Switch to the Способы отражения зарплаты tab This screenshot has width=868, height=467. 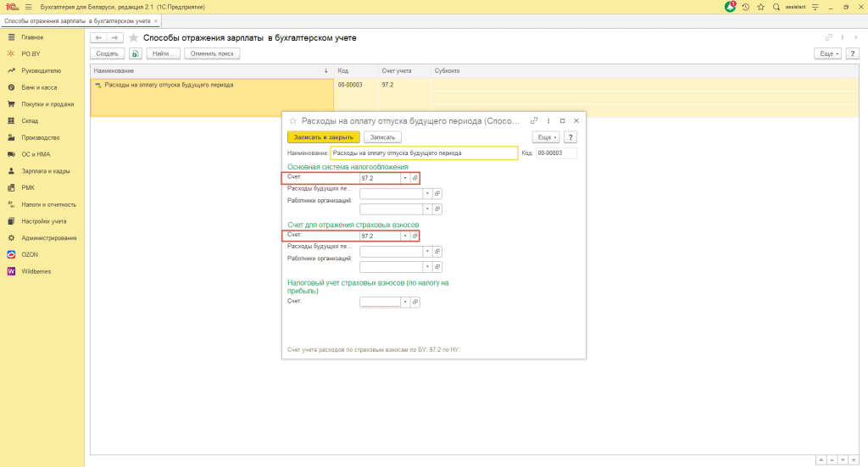(x=76, y=20)
